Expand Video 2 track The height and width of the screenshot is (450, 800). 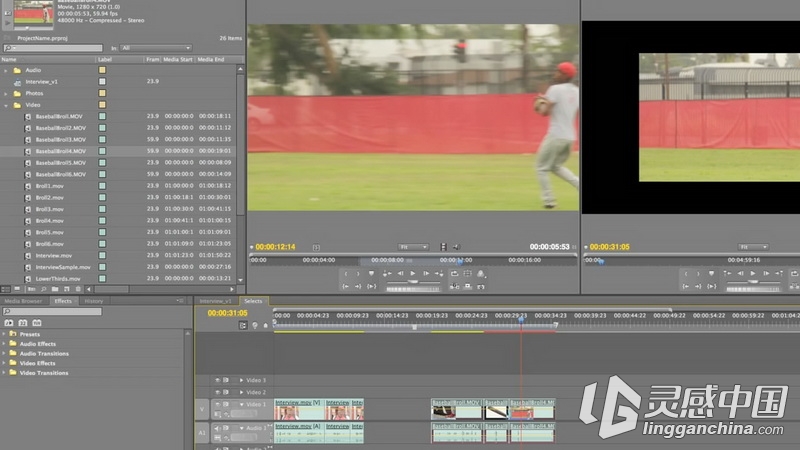241,392
